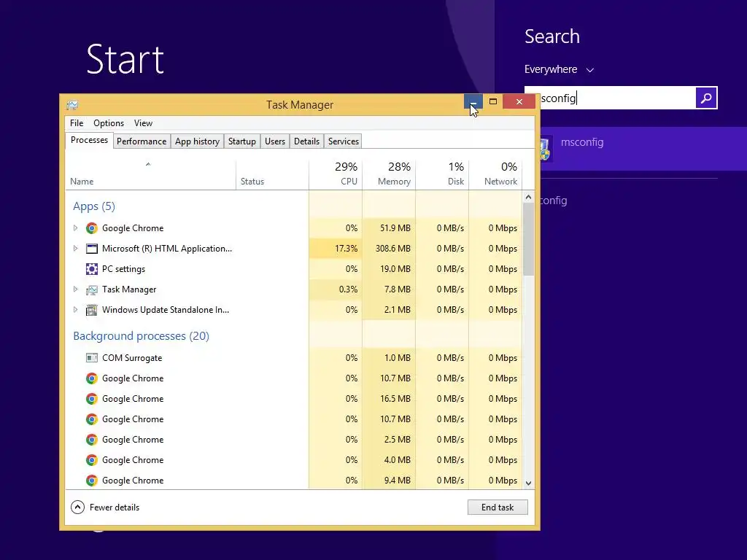The height and width of the screenshot is (560, 747).
Task: Click the COM Surrogate process icon
Action: coord(91,357)
